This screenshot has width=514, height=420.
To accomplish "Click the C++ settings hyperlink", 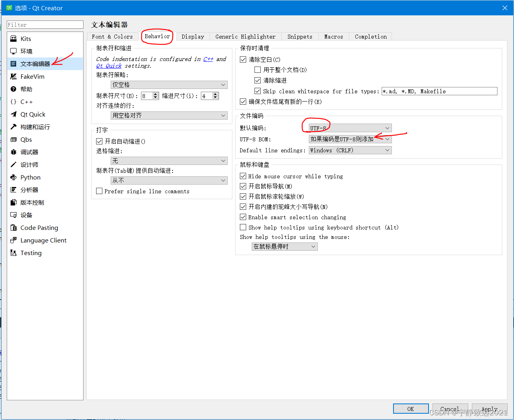I will tap(208, 59).
